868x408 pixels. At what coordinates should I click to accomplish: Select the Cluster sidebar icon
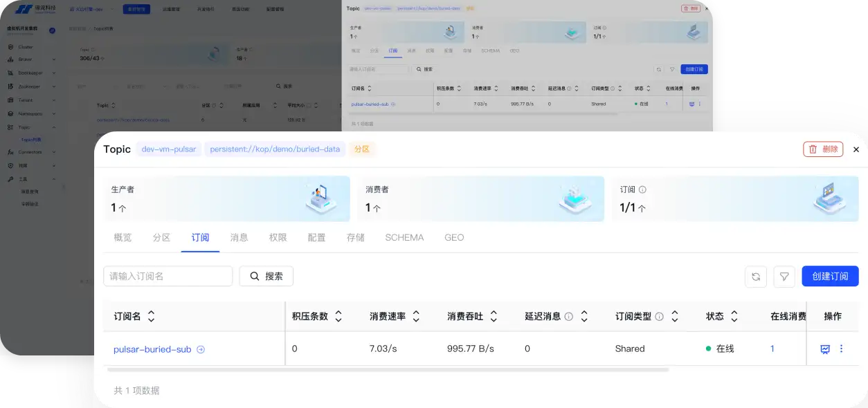[x=10, y=47]
